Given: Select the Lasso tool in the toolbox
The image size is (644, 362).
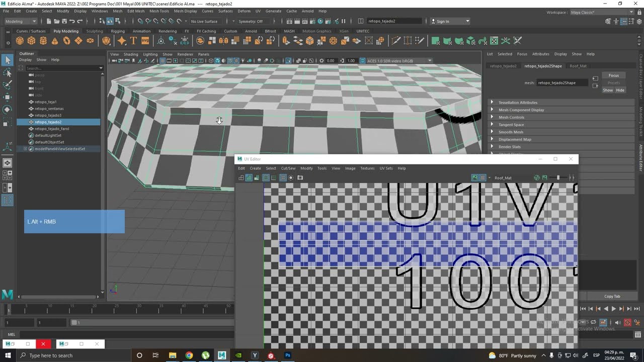Looking at the screenshot, I should (x=7, y=73).
